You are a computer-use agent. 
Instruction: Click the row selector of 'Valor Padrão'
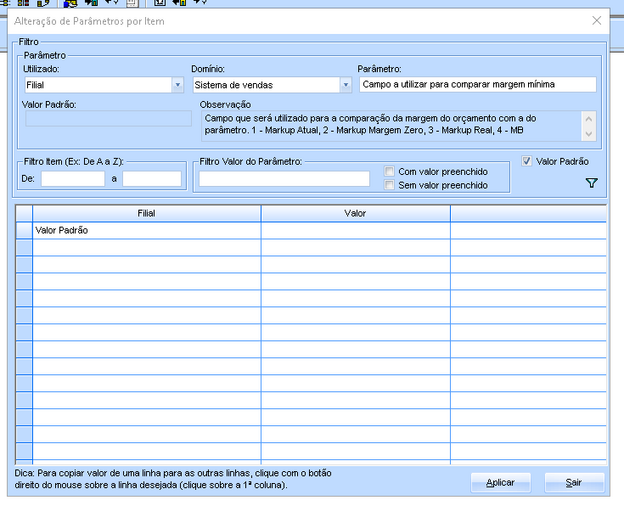pos(24,230)
